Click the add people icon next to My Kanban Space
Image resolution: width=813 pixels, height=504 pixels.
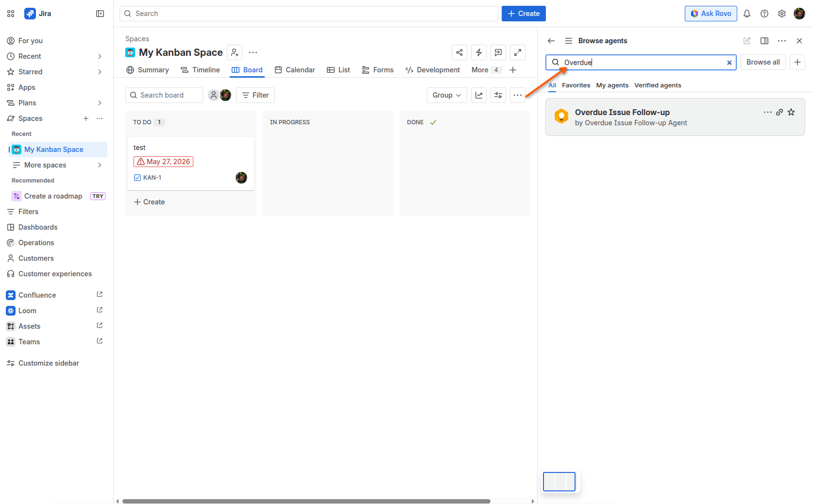coord(235,52)
